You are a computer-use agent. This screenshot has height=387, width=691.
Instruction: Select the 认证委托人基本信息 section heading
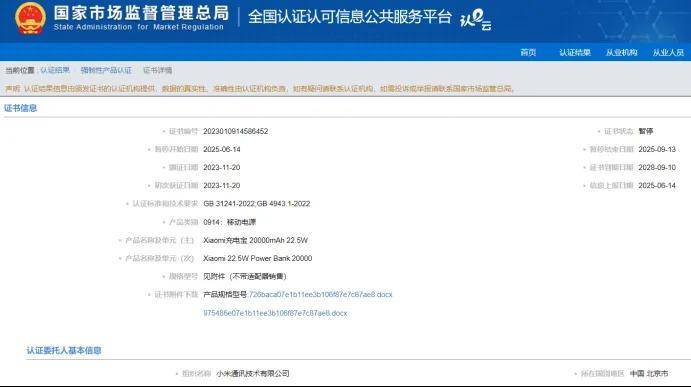[64, 350]
